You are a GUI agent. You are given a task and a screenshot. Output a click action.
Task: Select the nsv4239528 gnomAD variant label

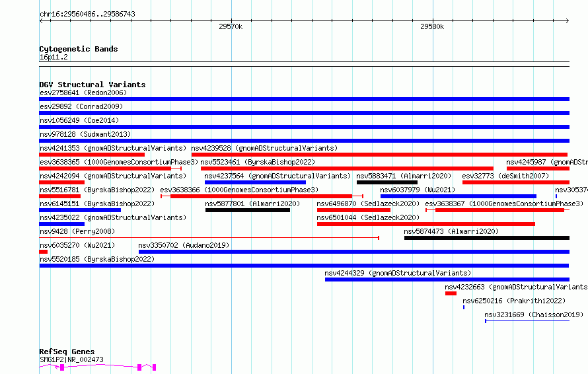coord(264,148)
